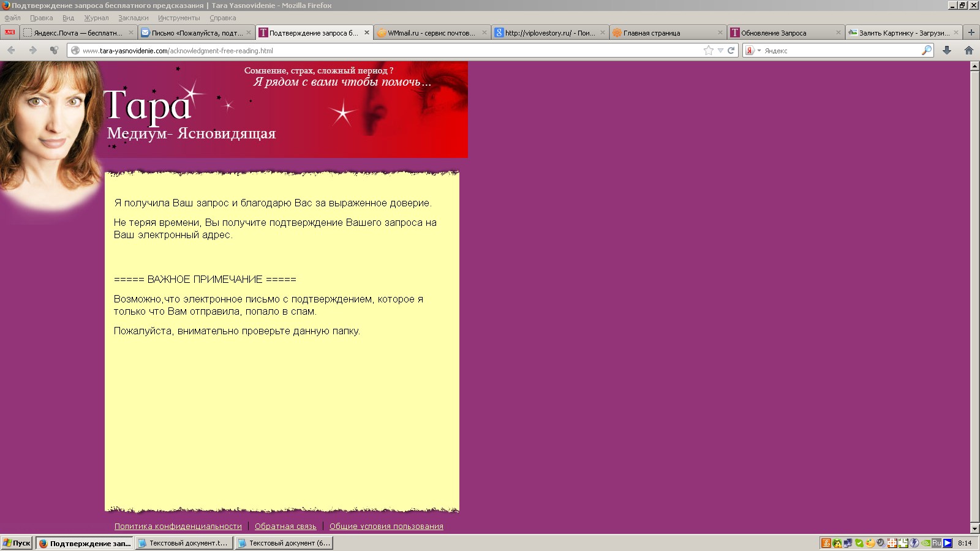This screenshot has height=551, width=980.
Task: Open the Пуск start menu
Action: [17, 543]
